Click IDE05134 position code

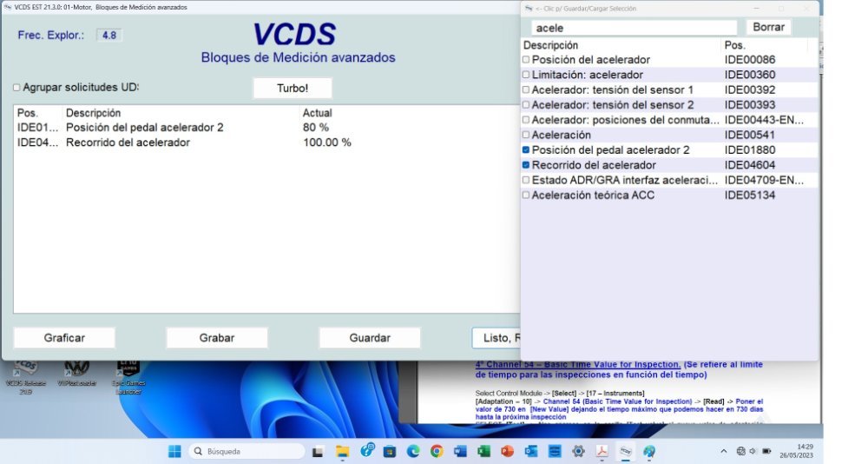click(x=750, y=196)
